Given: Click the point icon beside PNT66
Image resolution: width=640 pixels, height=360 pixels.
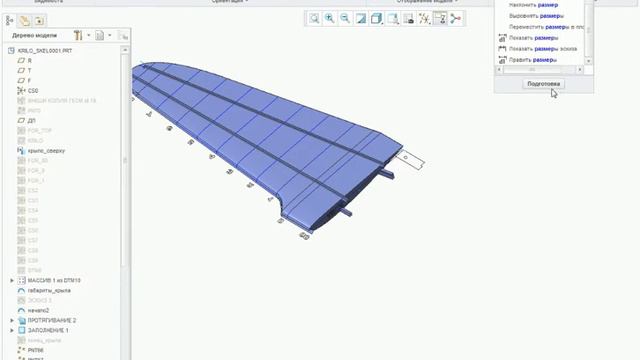Looking at the screenshot, I should tap(21, 350).
